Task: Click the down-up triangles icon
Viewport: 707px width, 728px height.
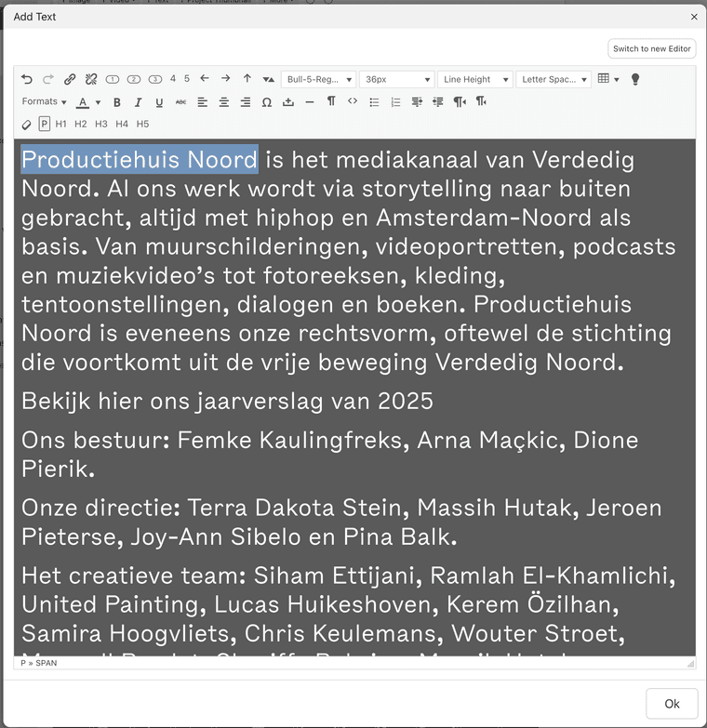Action: point(269,79)
